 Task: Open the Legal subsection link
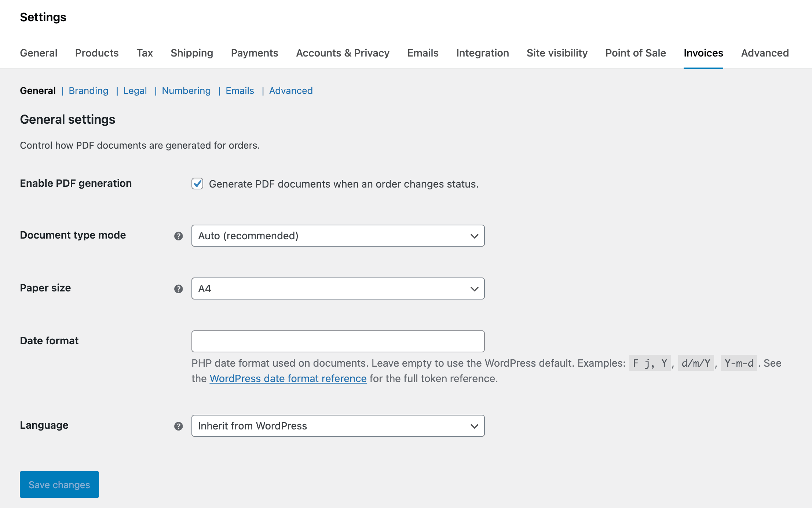[135, 91]
